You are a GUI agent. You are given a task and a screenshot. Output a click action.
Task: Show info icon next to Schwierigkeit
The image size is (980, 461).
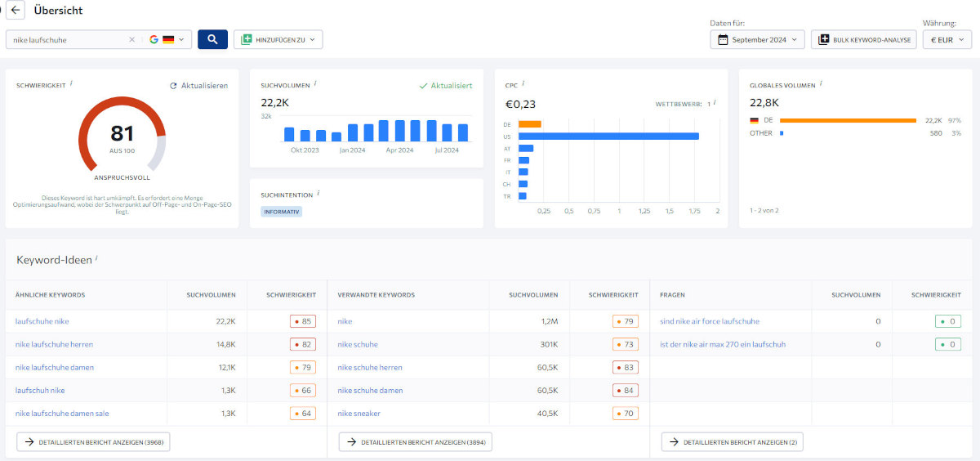[x=71, y=83]
